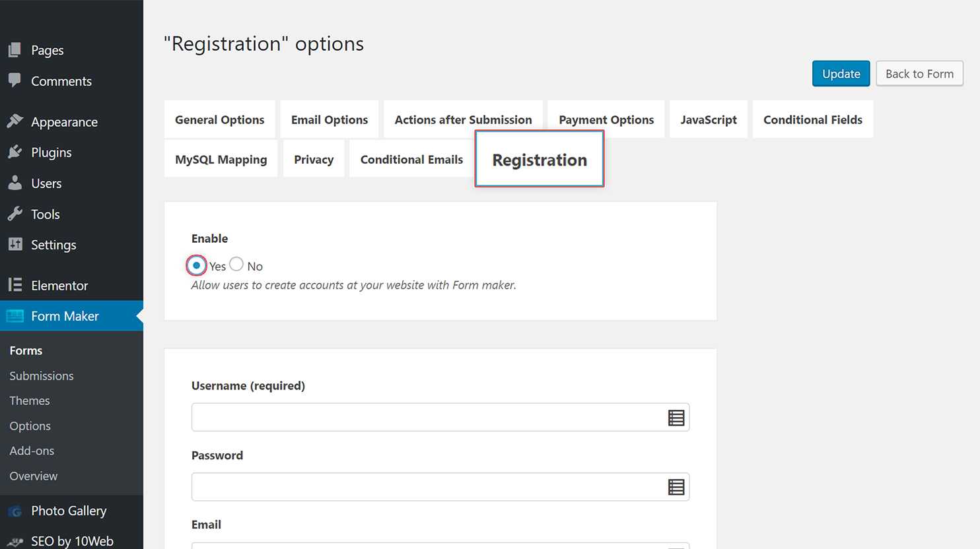Image resolution: width=980 pixels, height=549 pixels.
Task: Go to Options submenu link
Action: click(30, 426)
